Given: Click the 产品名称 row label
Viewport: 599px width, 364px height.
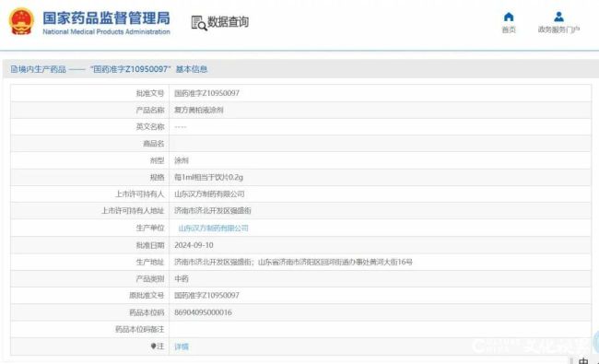Looking at the screenshot, I should click(150, 110).
